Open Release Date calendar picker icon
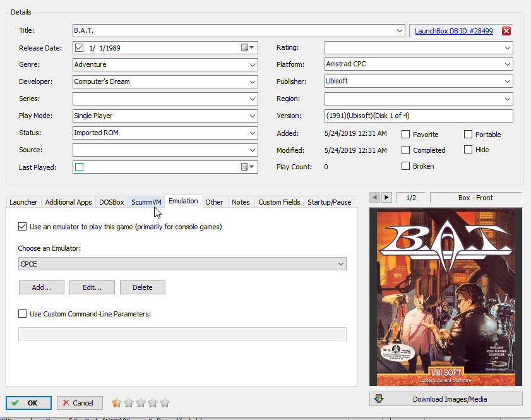Viewport: 531px width, 420px height. pyautogui.click(x=248, y=48)
